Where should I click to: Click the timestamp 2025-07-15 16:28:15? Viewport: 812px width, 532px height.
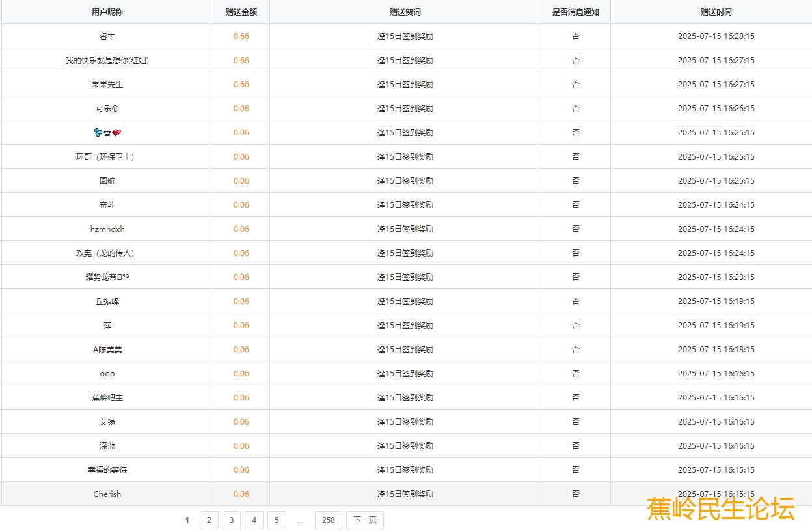click(x=716, y=36)
